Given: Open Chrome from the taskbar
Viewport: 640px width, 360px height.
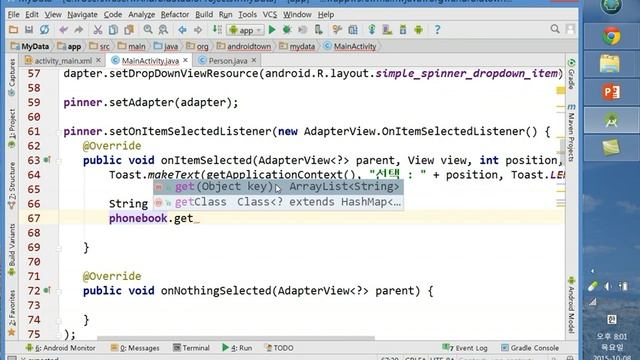Looking at the screenshot, I should point(611,36).
